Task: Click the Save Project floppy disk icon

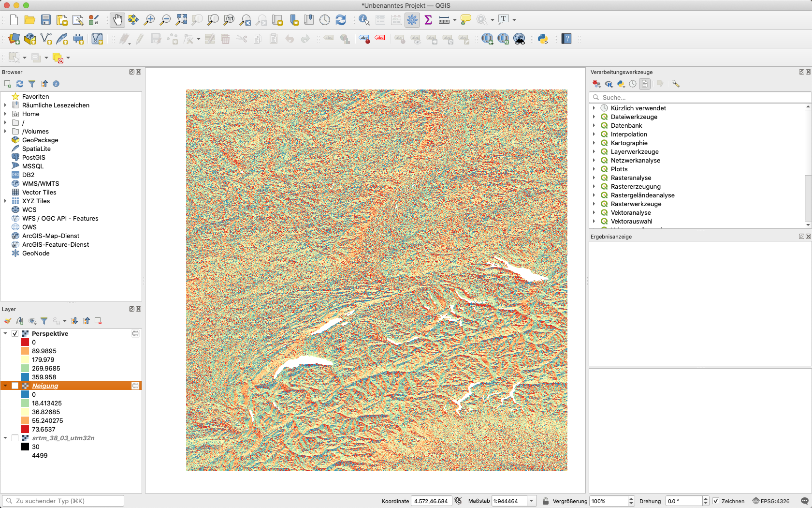Action: coord(46,20)
